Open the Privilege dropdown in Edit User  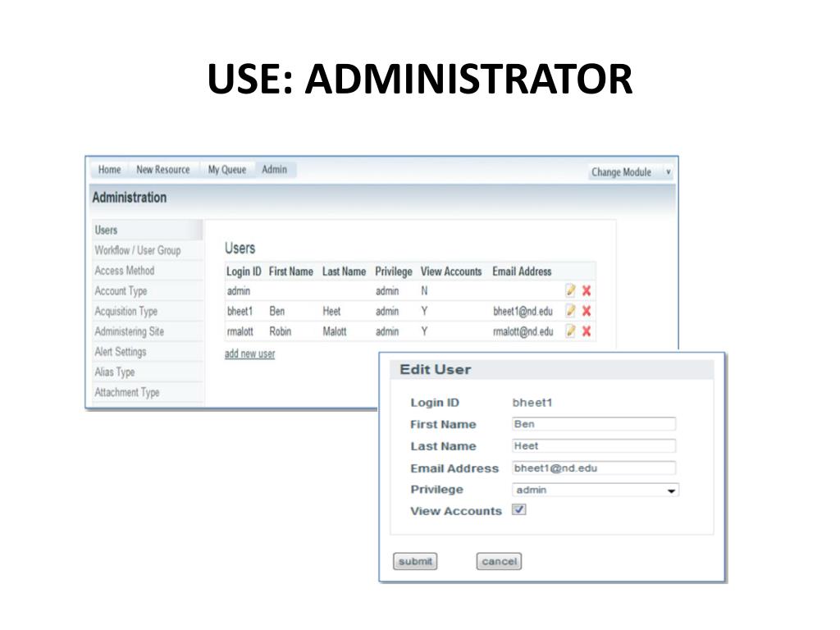click(596, 490)
